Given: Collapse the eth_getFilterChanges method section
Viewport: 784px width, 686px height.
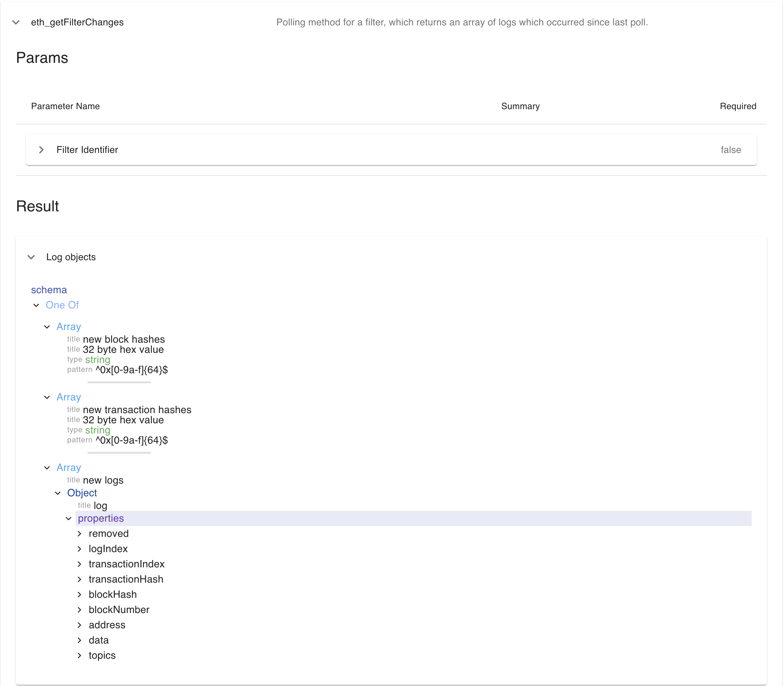Looking at the screenshot, I should (16, 22).
